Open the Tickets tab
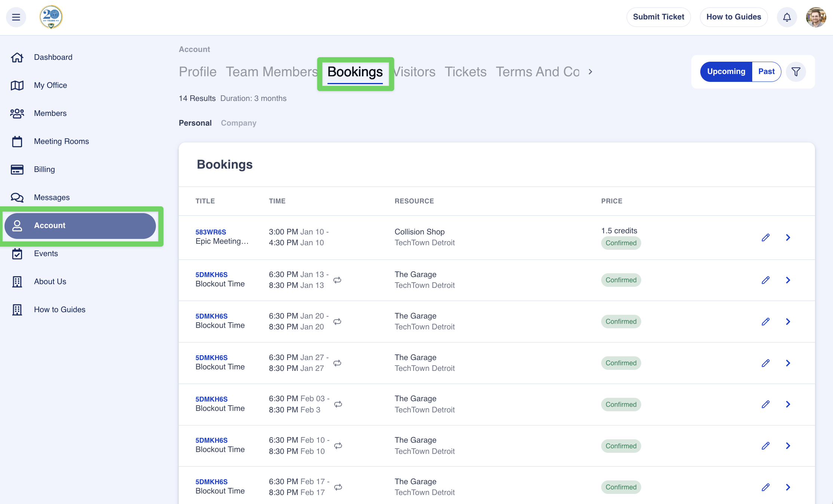 pyautogui.click(x=465, y=72)
